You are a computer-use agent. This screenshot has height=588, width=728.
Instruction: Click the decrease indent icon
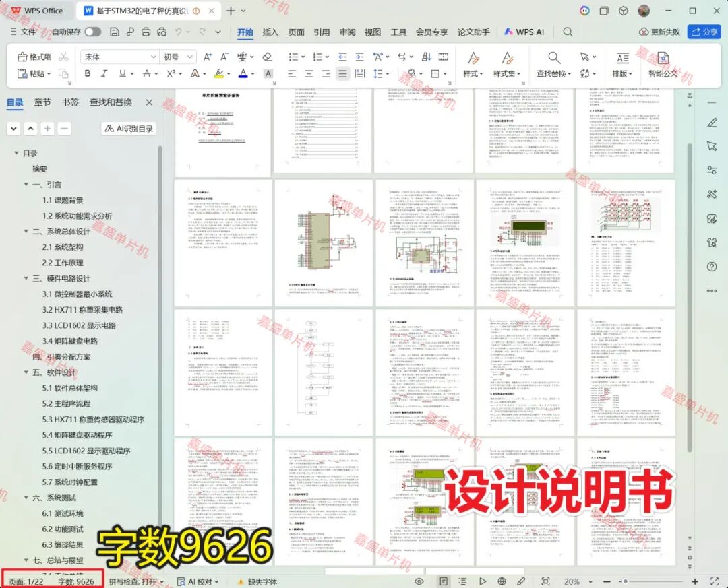[342, 57]
